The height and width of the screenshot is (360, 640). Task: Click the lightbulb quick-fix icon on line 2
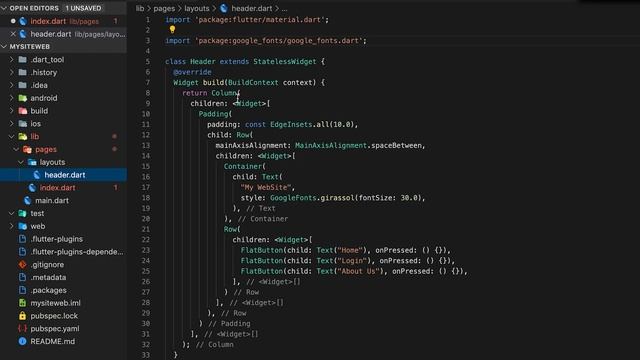[172, 29]
